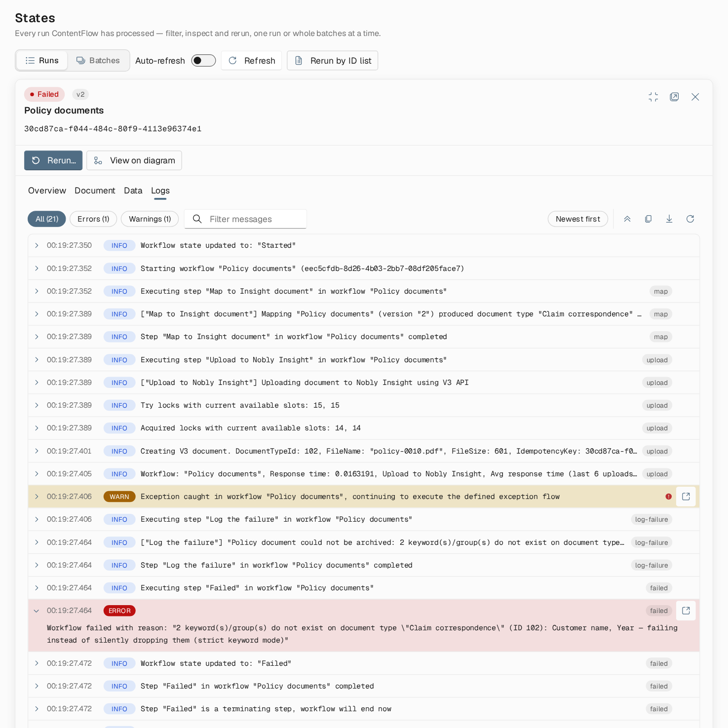Collapse the expanded ERROR log row
Screen dimensions: 728x728
point(37,611)
